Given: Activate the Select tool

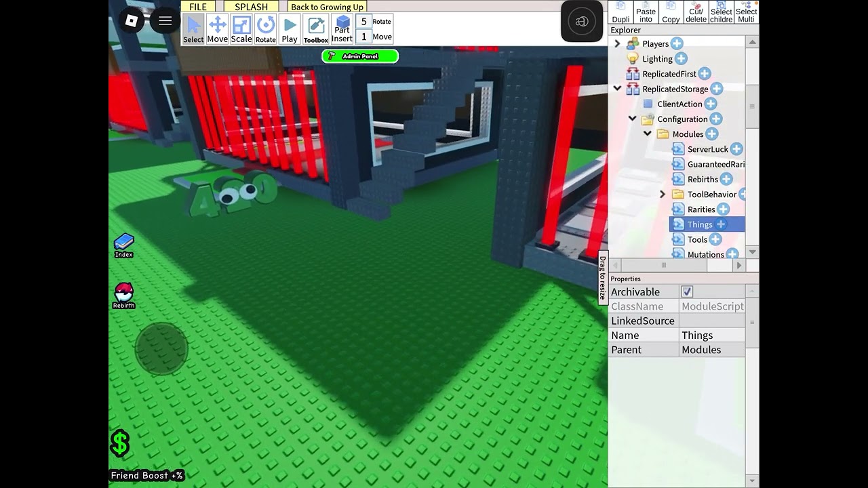Looking at the screenshot, I should (193, 29).
